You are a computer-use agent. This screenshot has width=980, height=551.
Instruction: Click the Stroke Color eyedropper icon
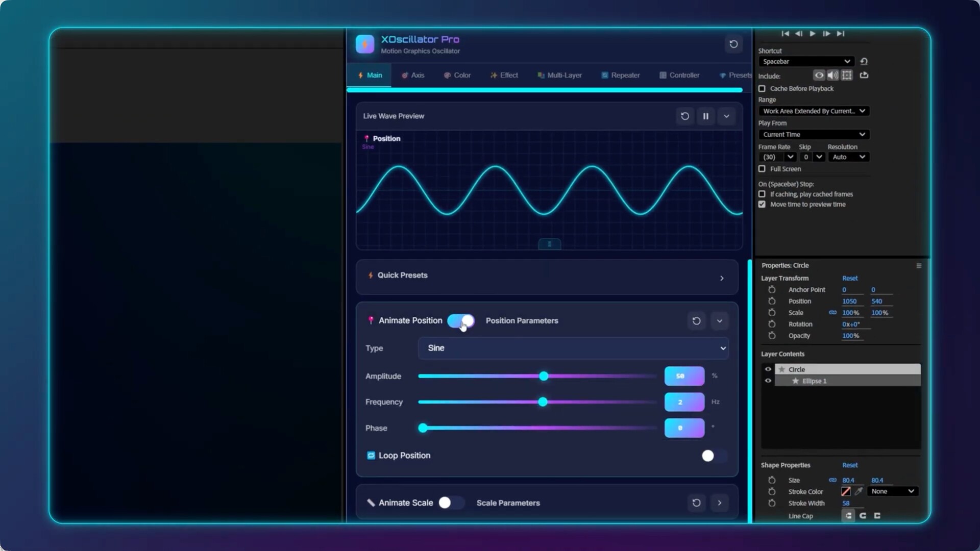point(859,491)
